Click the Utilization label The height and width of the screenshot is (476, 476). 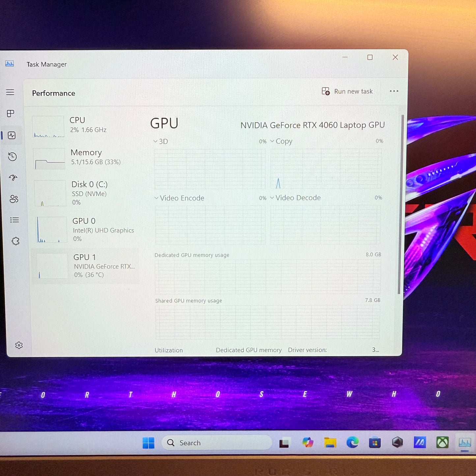click(169, 350)
